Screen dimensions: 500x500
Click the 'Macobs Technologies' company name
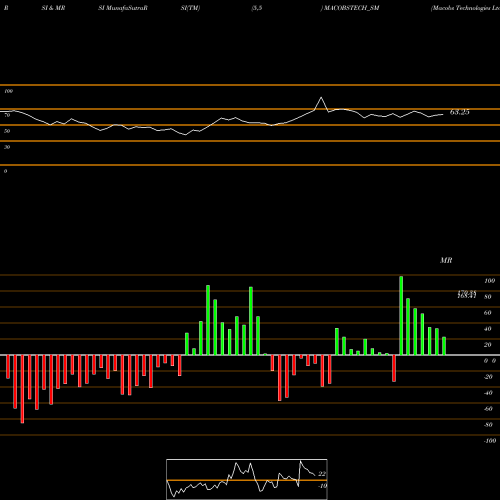click(465, 8)
